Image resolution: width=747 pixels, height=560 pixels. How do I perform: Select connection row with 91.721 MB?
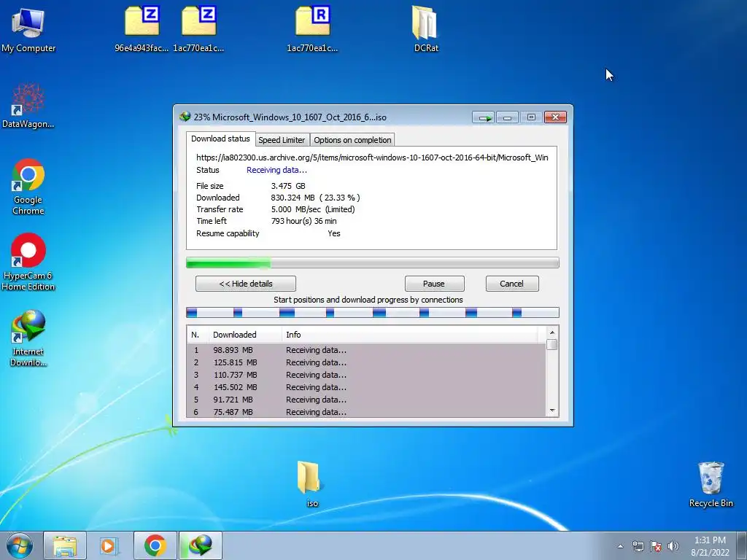pos(366,400)
